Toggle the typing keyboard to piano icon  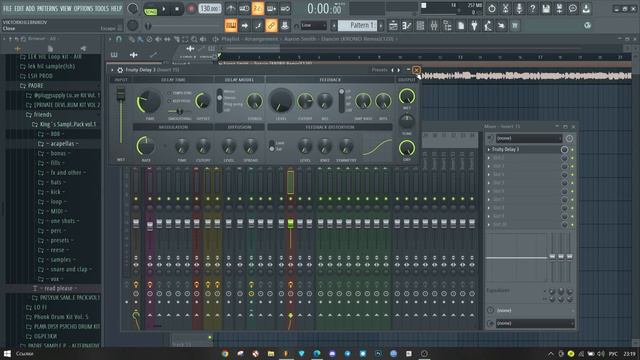(231, 26)
